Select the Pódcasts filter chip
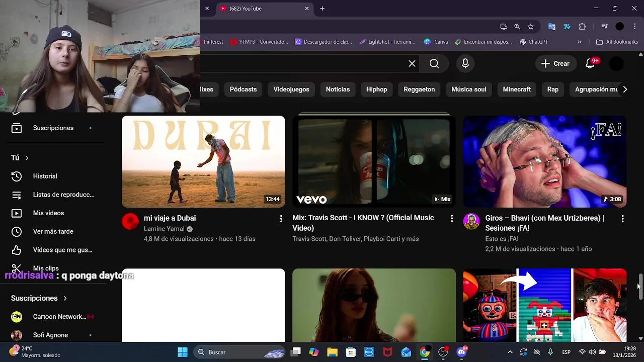644x362 pixels. [243, 89]
